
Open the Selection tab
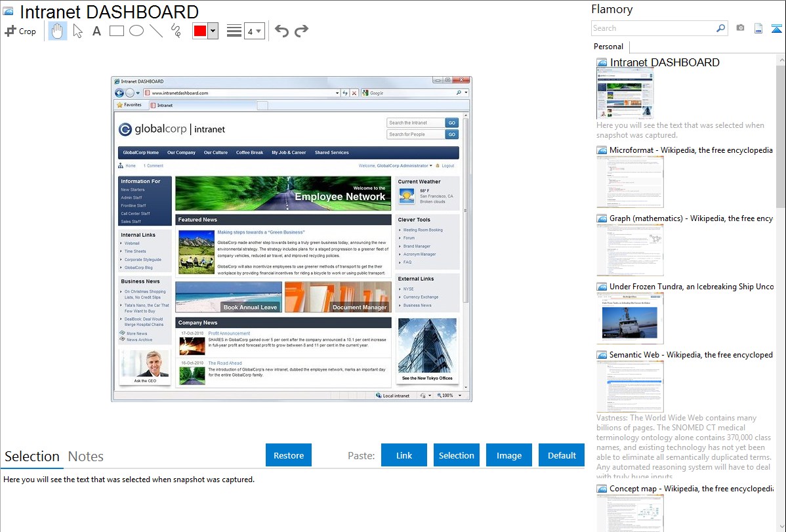(32, 457)
